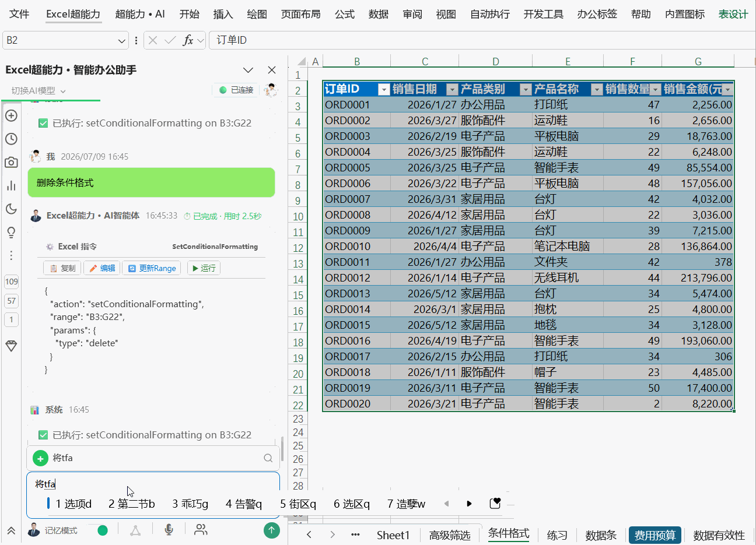Toggle the bottom 已执行 setConditionalFormatting checkbox
The width and height of the screenshot is (756, 545).
tap(43, 435)
